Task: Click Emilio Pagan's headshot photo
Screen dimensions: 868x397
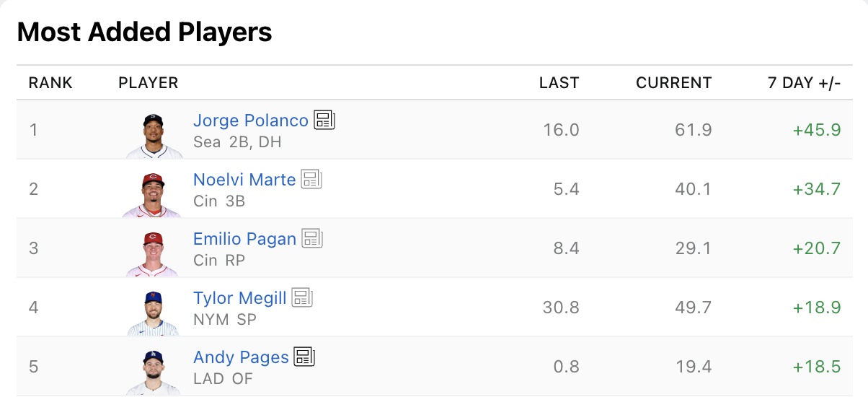Action: pos(152,253)
